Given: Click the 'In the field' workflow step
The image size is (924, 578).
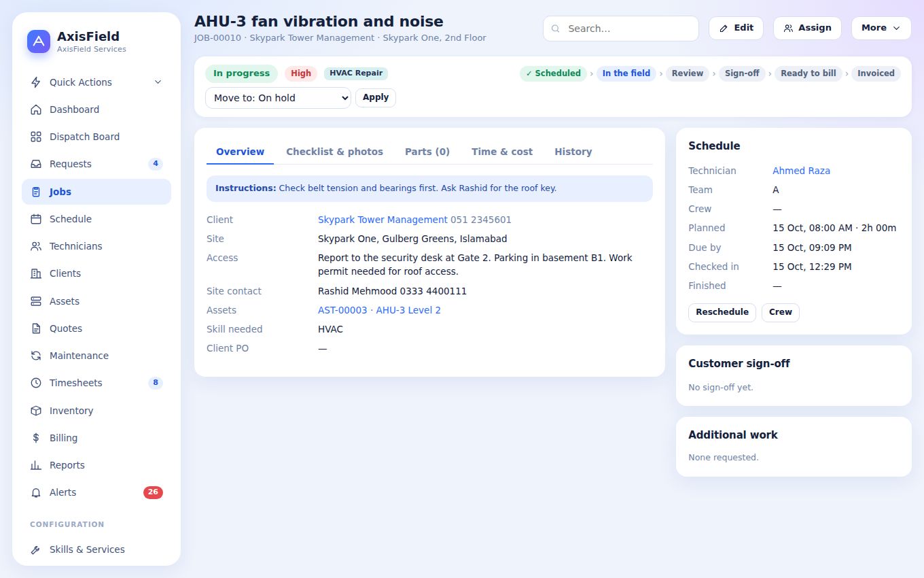Looking at the screenshot, I should 626,73.
